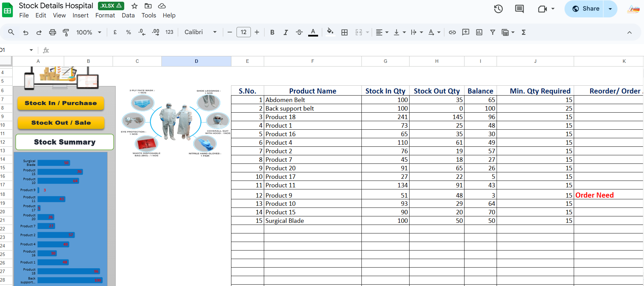Open the Google Sheets home icon
This screenshot has width=644, height=286.
7,10
